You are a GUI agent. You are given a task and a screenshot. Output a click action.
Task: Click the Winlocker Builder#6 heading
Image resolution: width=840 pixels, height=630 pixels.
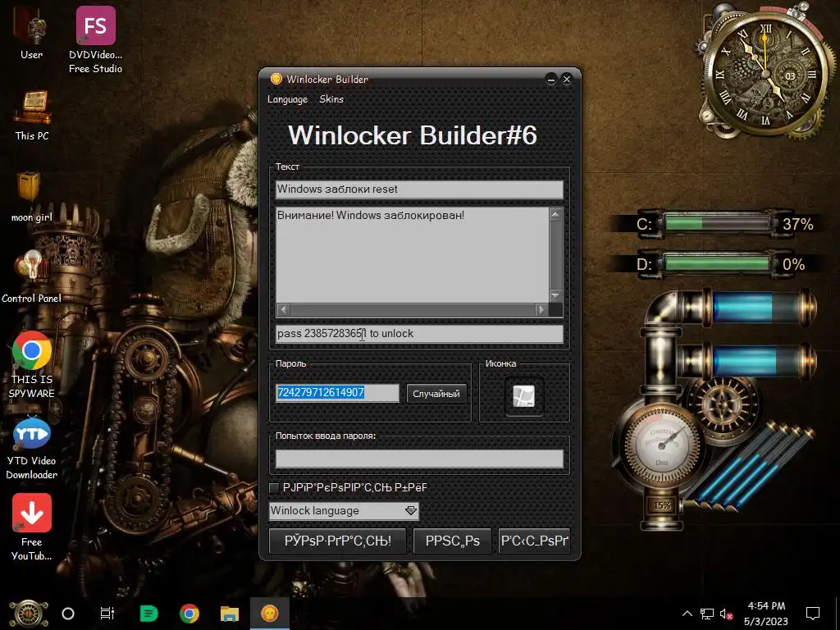[413, 135]
